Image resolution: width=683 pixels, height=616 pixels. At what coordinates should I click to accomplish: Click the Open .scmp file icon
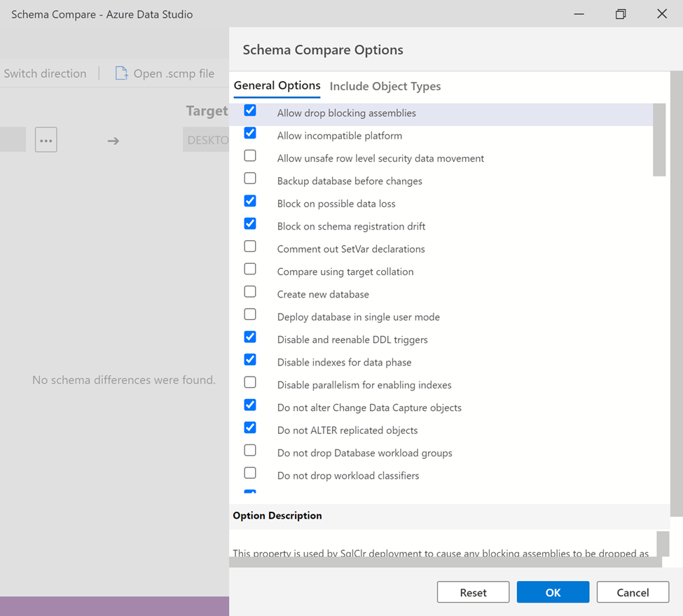coord(121,73)
